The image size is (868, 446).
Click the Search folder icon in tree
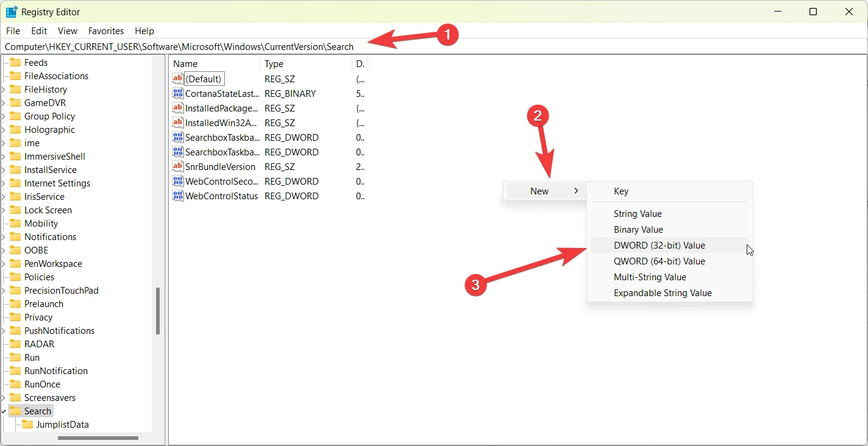coord(15,411)
